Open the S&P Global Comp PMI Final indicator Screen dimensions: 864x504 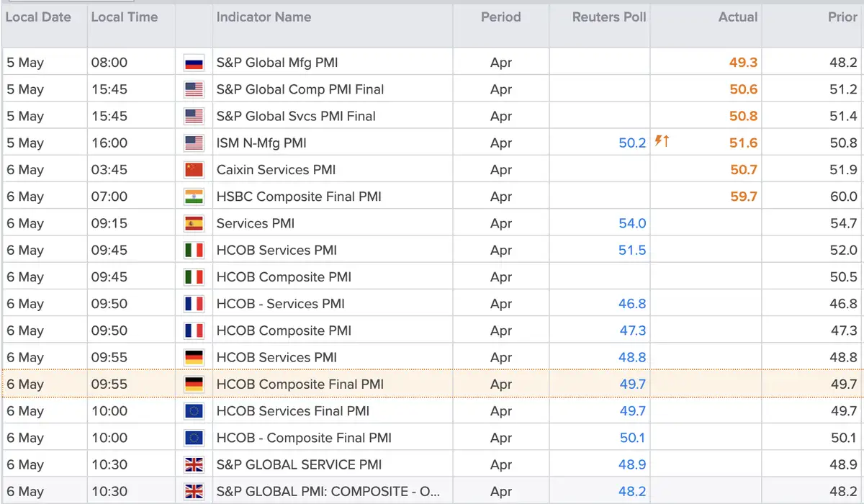pyautogui.click(x=300, y=89)
